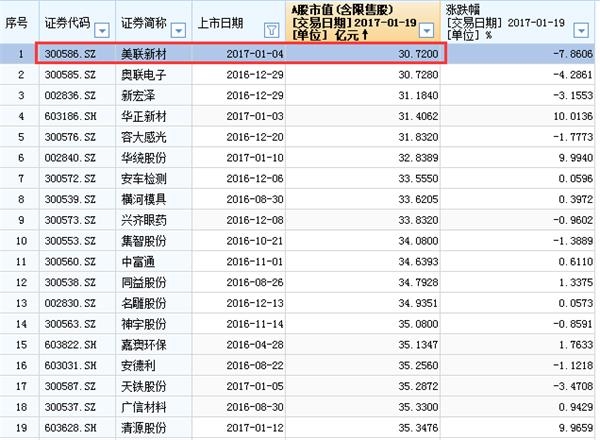Click row number 19
Image resolution: width=600 pixels, height=440 pixels.
pos(21,428)
